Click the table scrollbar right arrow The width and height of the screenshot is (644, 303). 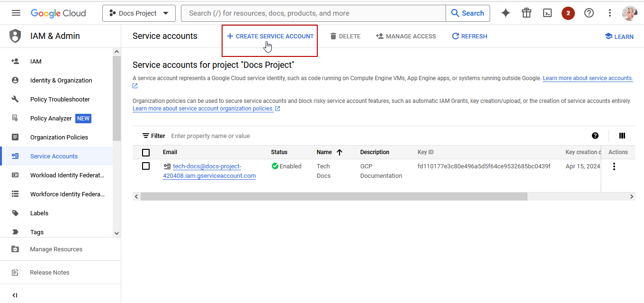(x=631, y=196)
